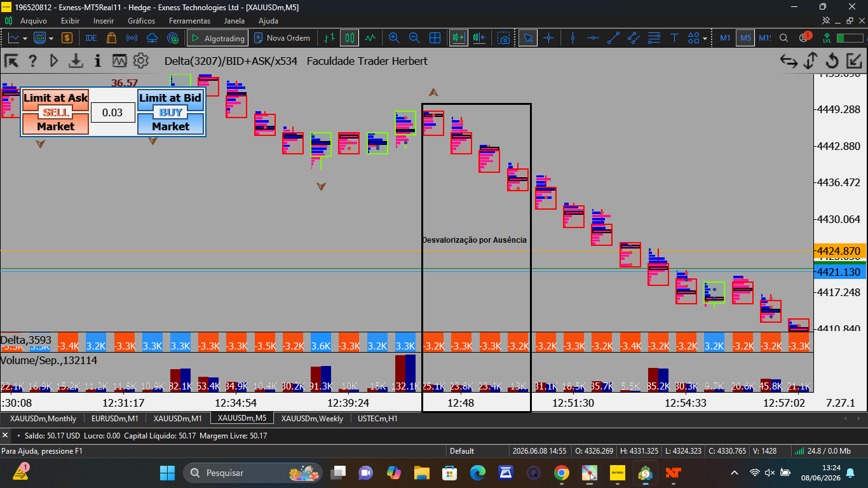Pick the trendline drawing tool
Image resolution: width=868 pixels, height=488 pixels.
pyautogui.click(x=613, y=38)
